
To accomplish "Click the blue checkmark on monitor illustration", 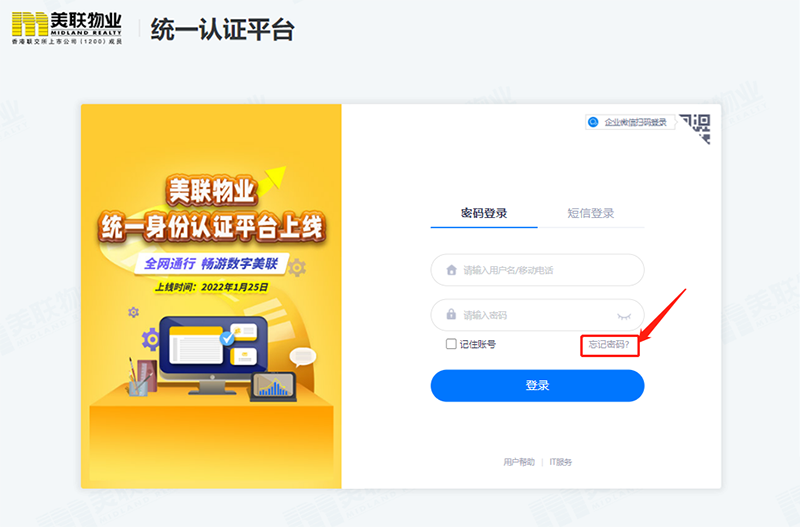I will click(x=227, y=339).
